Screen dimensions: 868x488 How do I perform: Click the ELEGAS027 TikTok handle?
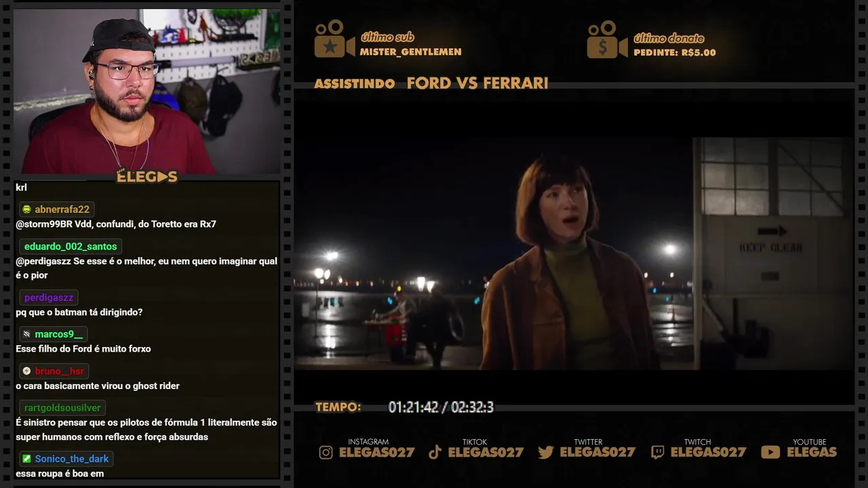tap(486, 452)
